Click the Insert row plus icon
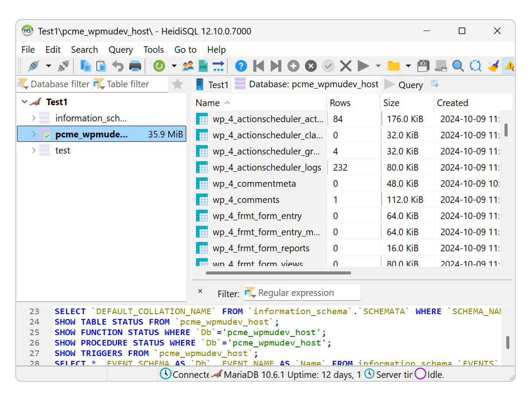The height and width of the screenshot is (401, 532). (293, 66)
